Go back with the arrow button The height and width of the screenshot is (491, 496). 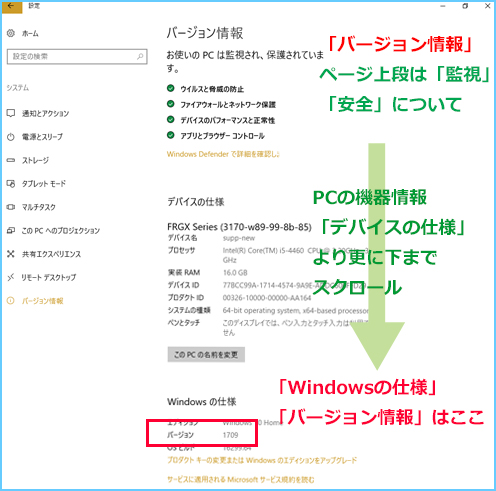pos(11,6)
